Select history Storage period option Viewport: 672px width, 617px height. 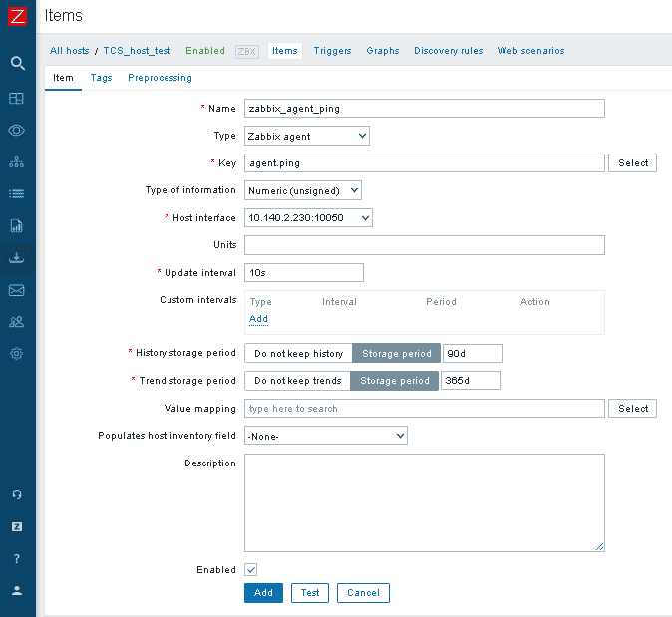[397, 354]
